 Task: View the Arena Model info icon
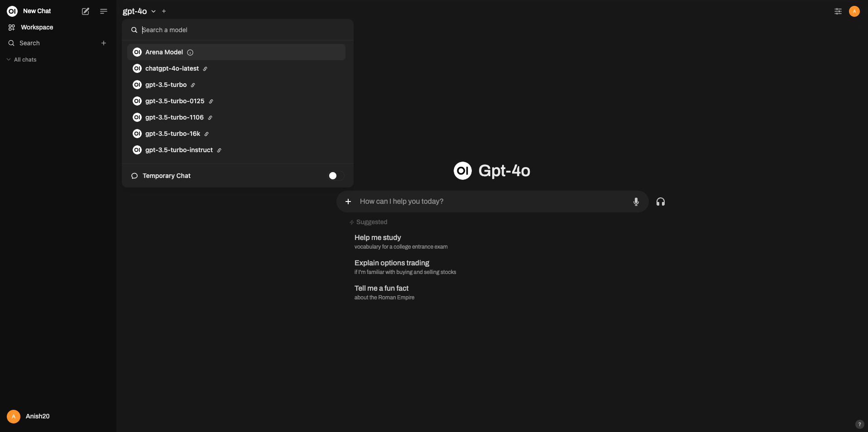[x=189, y=52]
